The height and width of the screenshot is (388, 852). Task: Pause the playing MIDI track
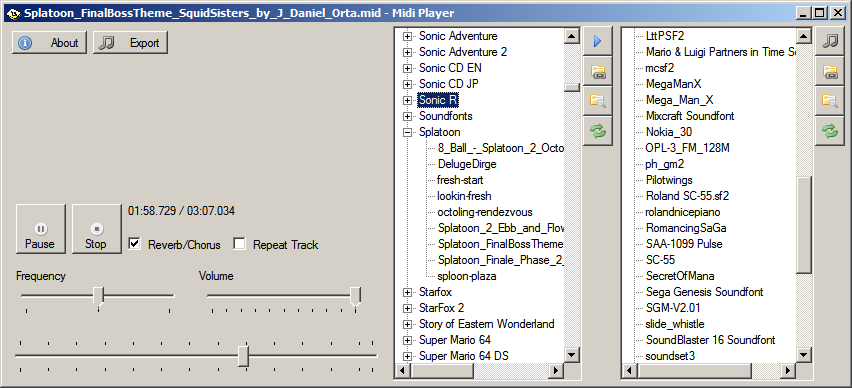(x=40, y=229)
